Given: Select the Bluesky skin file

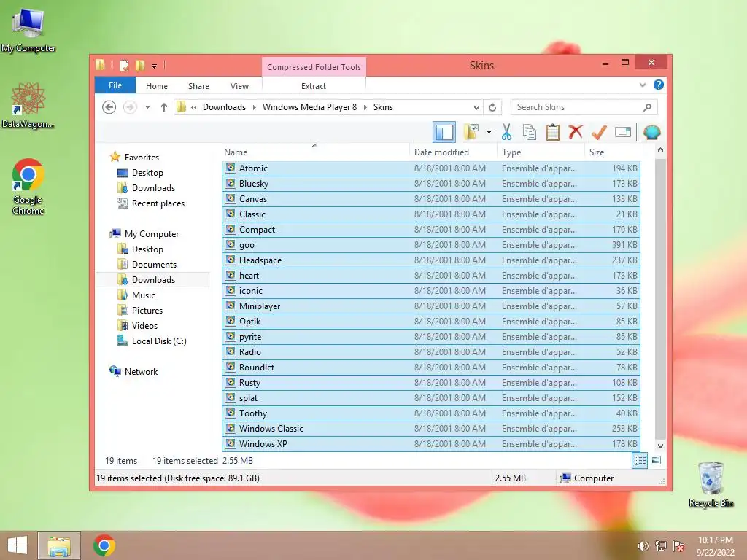Looking at the screenshot, I should [431, 183].
